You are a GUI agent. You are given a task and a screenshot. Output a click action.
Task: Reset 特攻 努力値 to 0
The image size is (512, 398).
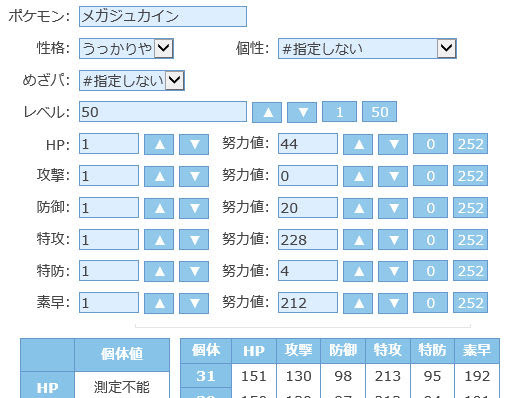coord(430,239)
